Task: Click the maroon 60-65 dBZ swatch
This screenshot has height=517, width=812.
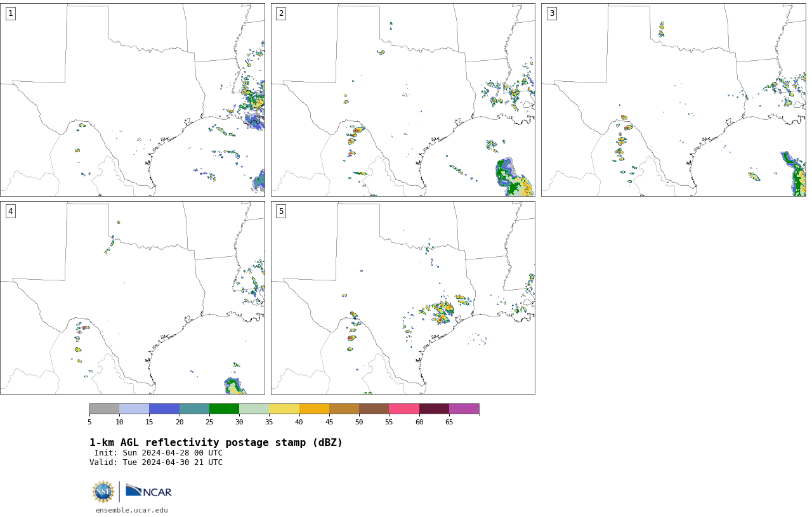Action: click(434, 409)
